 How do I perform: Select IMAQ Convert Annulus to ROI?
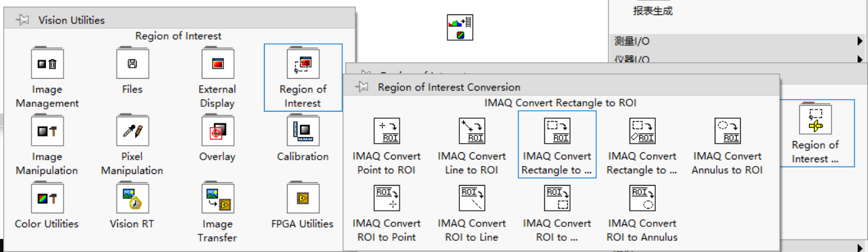click(727, 131)
